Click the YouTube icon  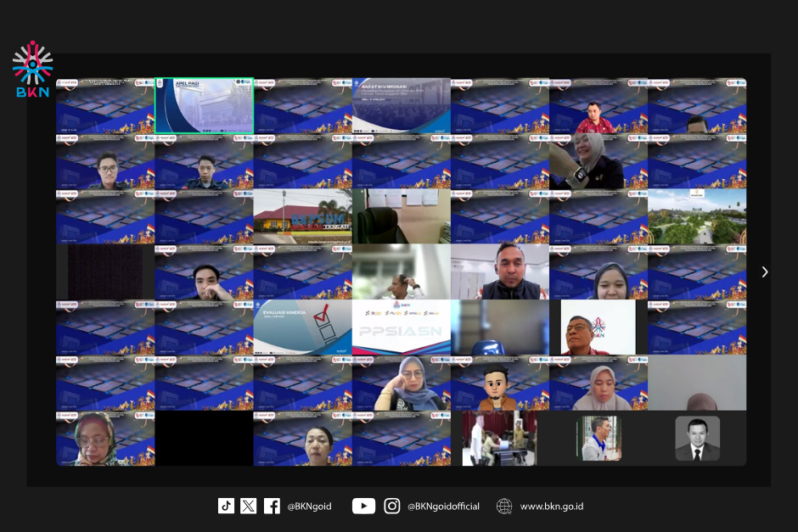(363, 506)
